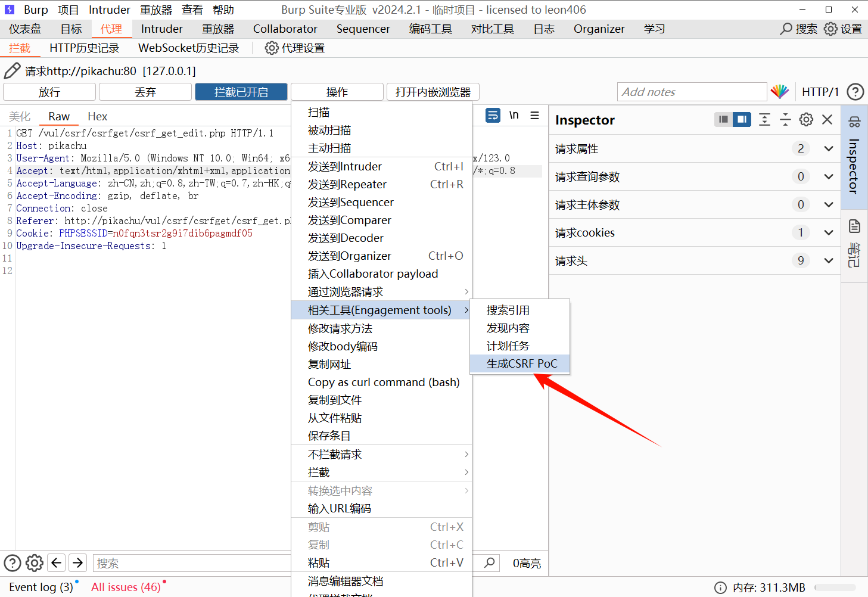868x597 pixels.
Task: Toggle the word wrap icon in message editor
Action: click(493, 115)
